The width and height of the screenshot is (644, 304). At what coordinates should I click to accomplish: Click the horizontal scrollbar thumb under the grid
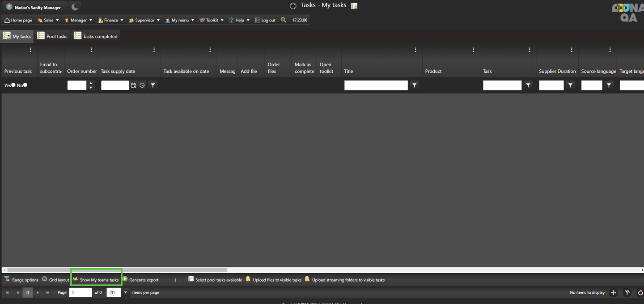(x=117, y=270)
